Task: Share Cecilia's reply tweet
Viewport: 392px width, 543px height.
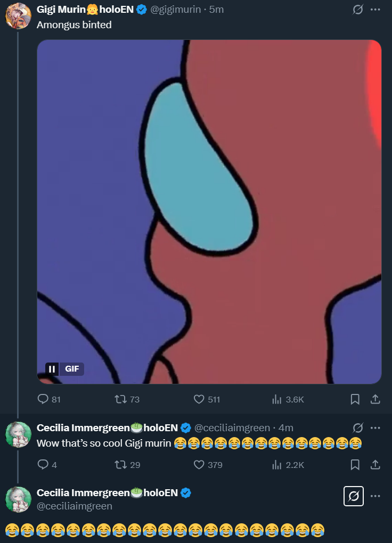Action: [375, 465]
